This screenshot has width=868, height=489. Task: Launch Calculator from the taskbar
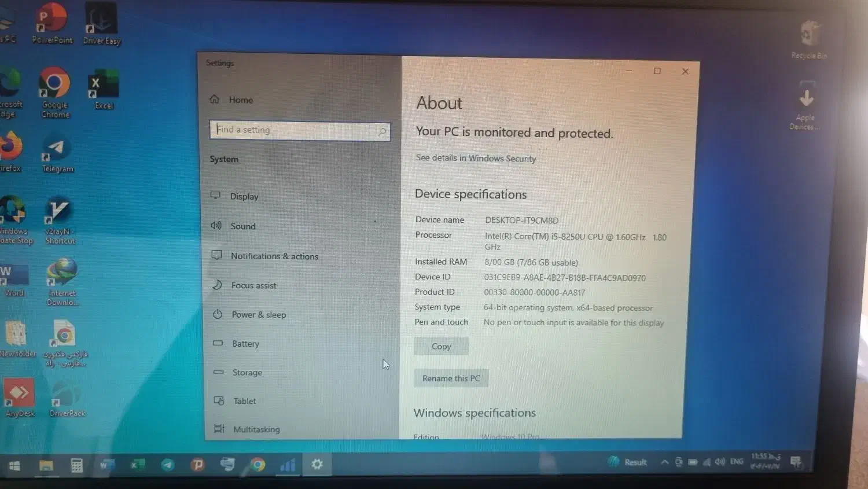coord(76,465)
